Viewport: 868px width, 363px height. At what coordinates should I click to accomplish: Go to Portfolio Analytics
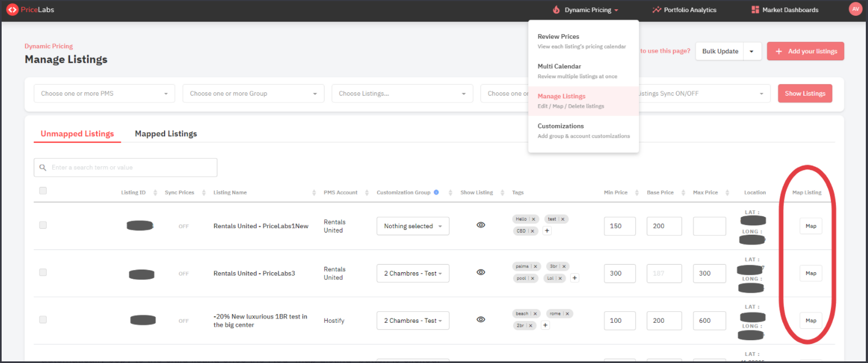click(x=684, y=10)
